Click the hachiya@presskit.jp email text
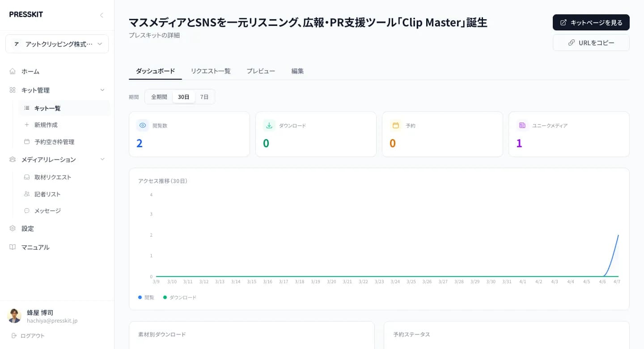This screenshot has width=644, height=349. click(x=52, y=321)
